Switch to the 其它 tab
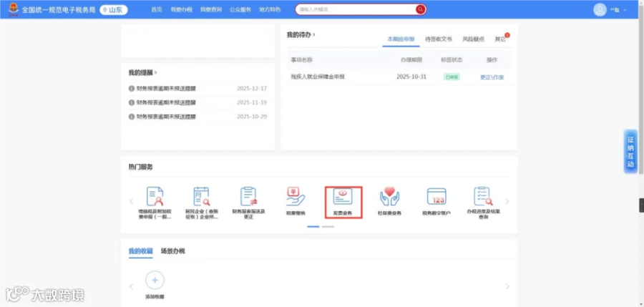Image resolution: width=644 pixels, height=307 pixels. tap(500, 39)
